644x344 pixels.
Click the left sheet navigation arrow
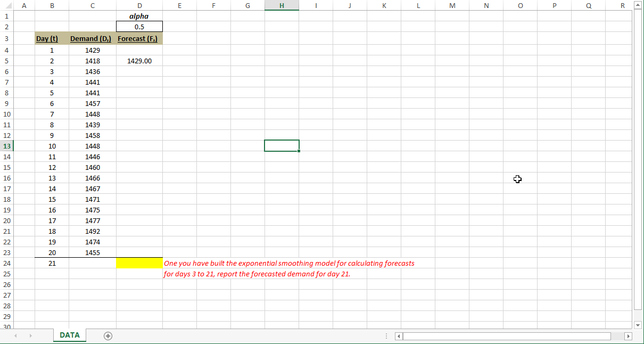(x=15, y=335)
